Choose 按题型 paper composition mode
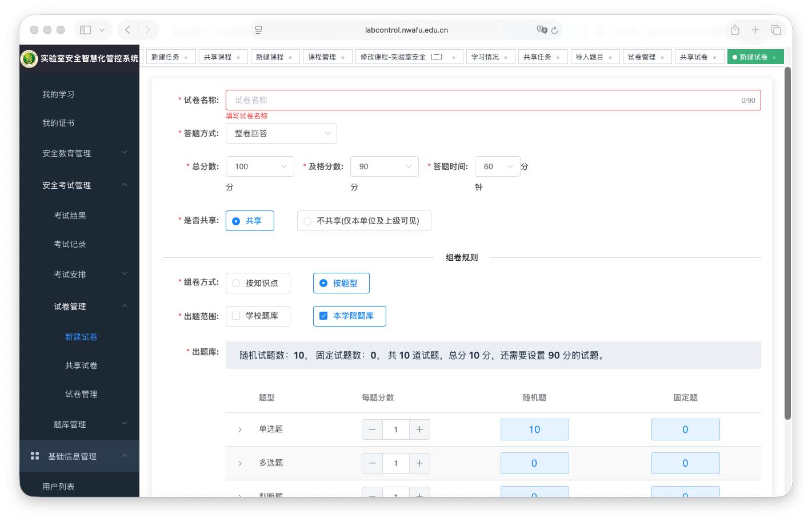The height and width of the screenshot is (521, 812). coord(341,283)
